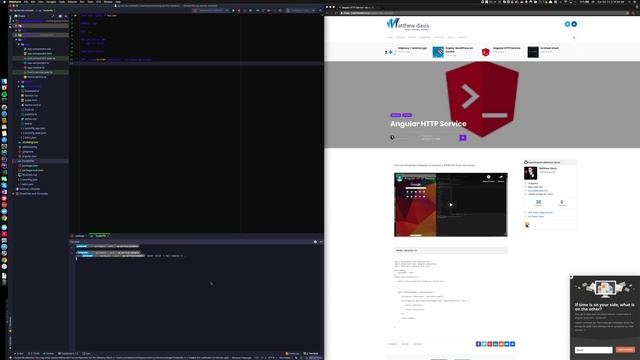Play the embedded video in the article
The width and height of the screenshot is (640, 360).
pyautogui.click(x=451, y=204)
